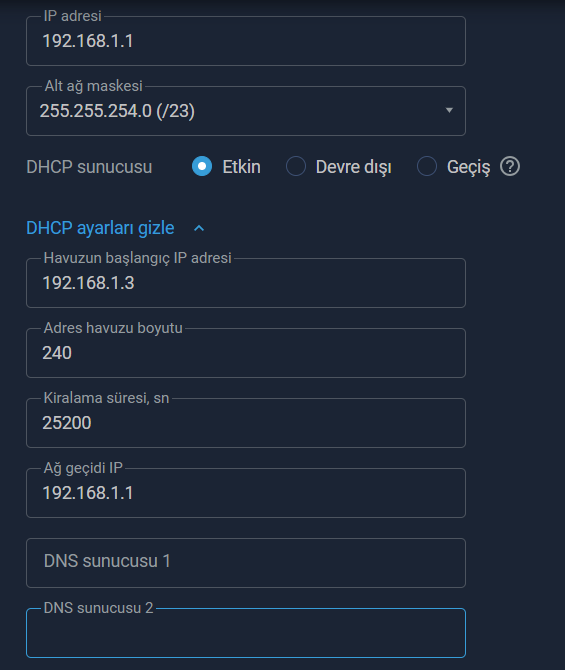Click the Devre dışı label text
Screen dimensions: 565x670
[353, 167]
